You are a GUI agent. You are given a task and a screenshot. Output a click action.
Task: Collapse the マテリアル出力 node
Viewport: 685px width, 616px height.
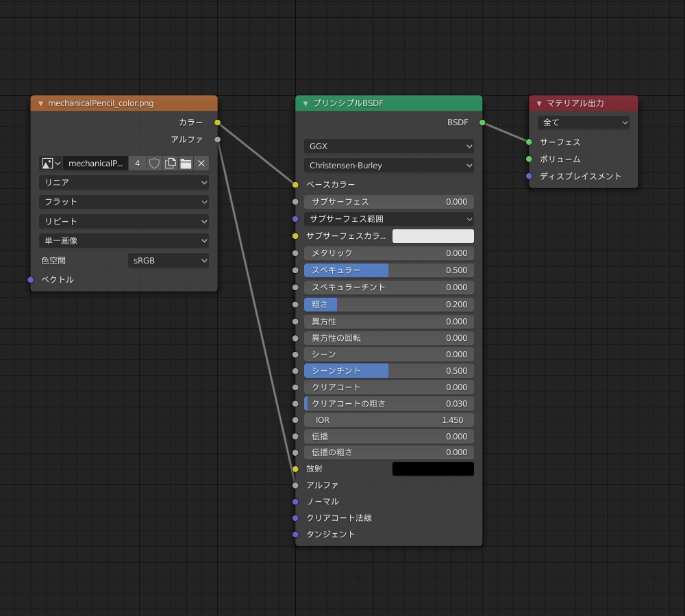pyautogui.click(x=539, y=103)
